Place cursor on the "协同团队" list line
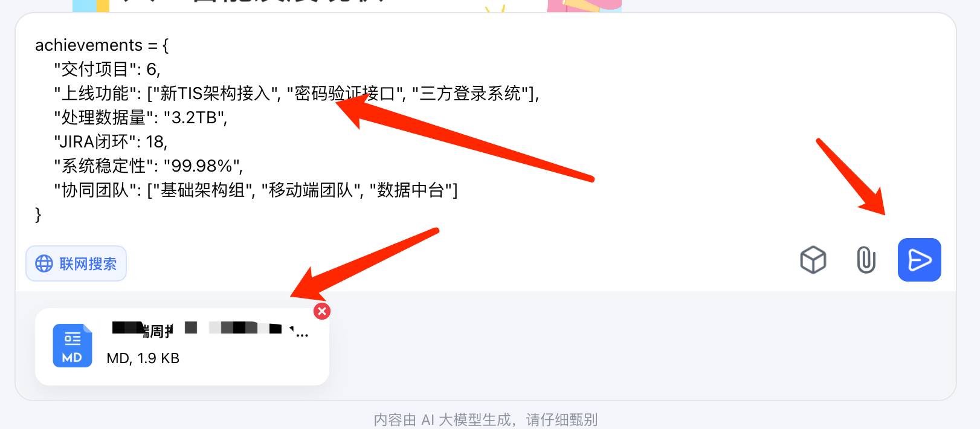 (256, 190)
